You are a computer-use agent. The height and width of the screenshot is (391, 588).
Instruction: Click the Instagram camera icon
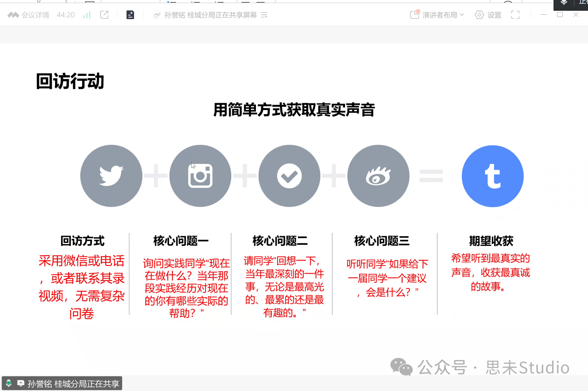(200, 176)
